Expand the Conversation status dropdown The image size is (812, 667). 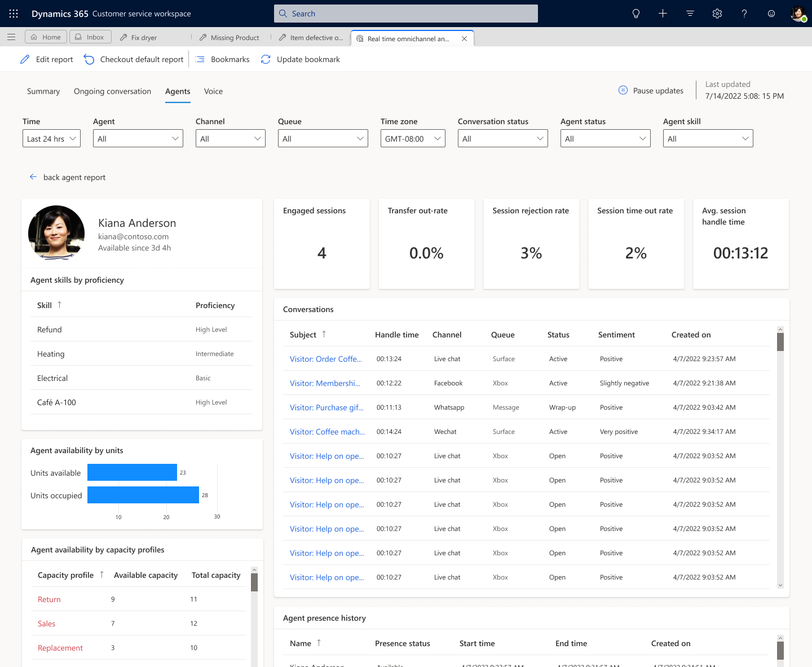pos(503,138)
